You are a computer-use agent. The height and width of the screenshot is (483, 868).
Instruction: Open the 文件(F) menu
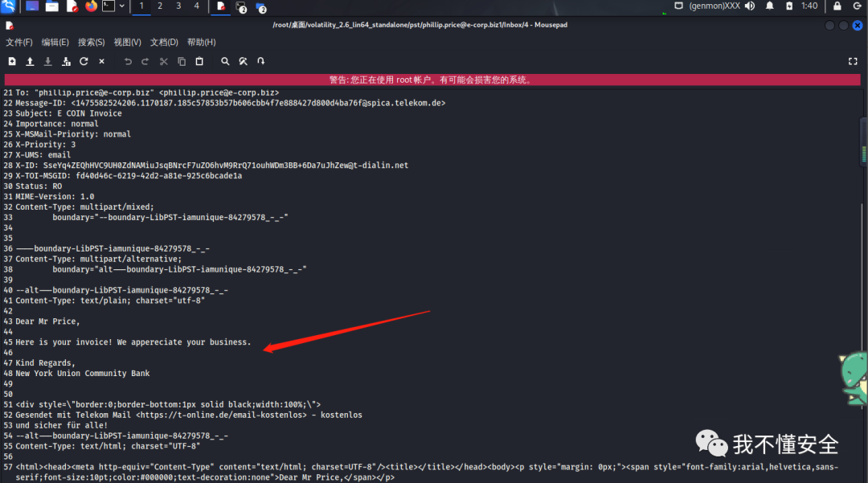(x=18, y=43)
